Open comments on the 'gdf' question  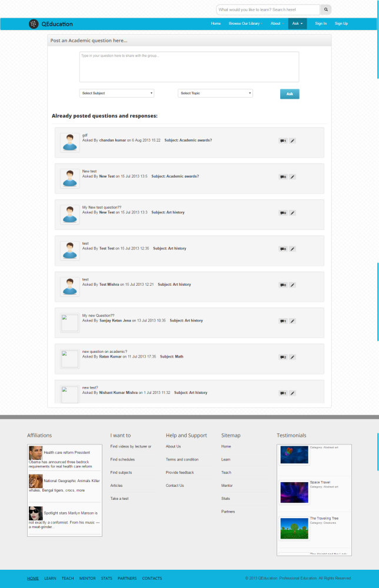(283, 141)
